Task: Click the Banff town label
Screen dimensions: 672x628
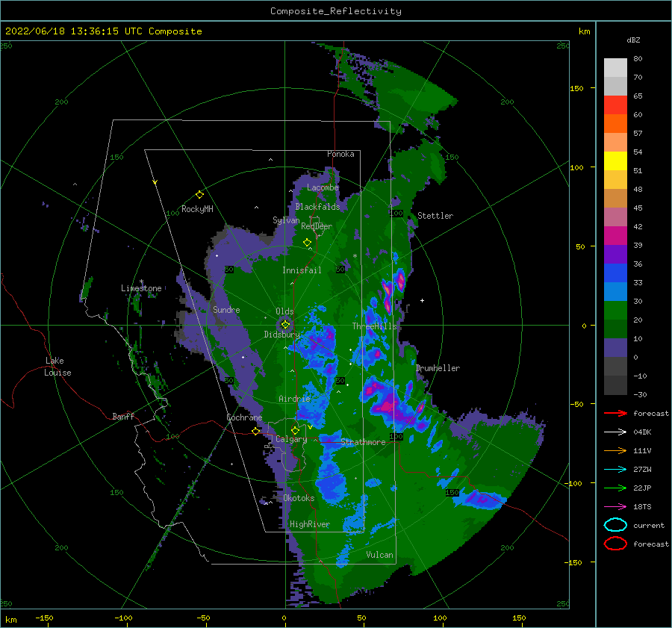Action: coord(123,417)
